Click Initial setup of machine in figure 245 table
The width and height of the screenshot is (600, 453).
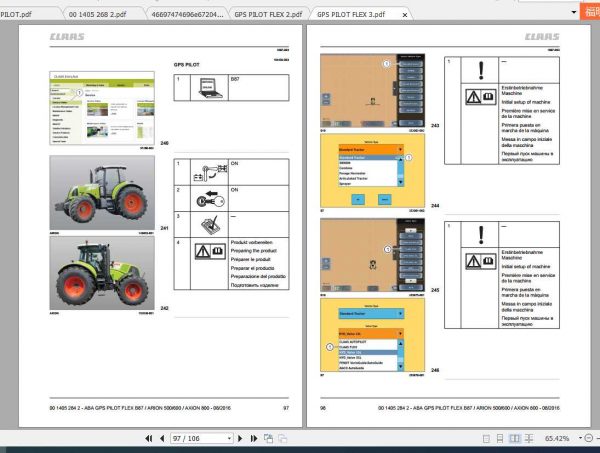coord(526,267)
